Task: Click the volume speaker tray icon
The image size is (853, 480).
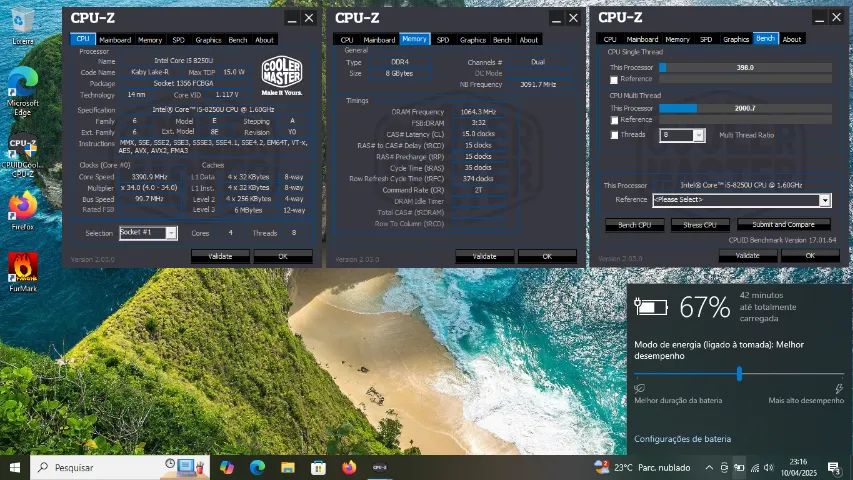Action: 769,467
